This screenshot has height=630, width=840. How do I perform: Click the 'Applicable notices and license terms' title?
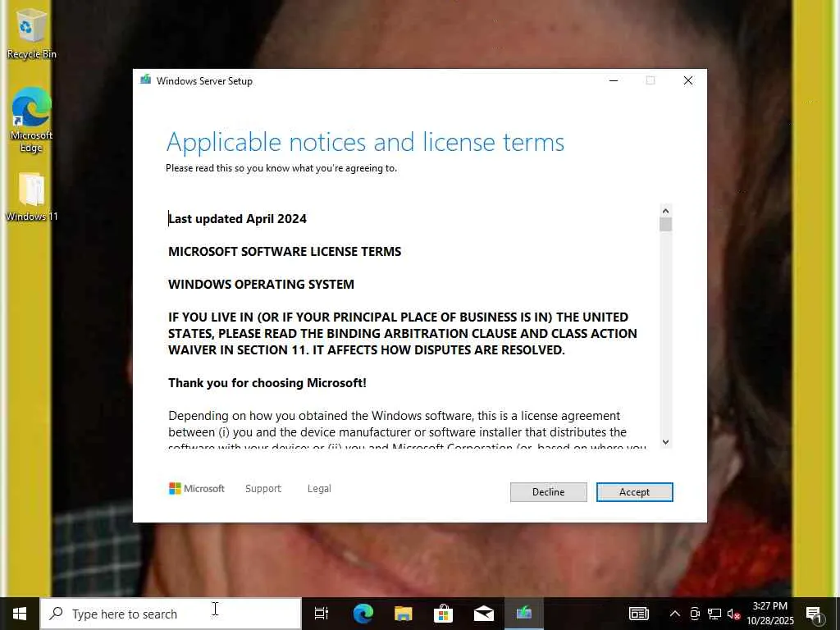pos(365,142)
